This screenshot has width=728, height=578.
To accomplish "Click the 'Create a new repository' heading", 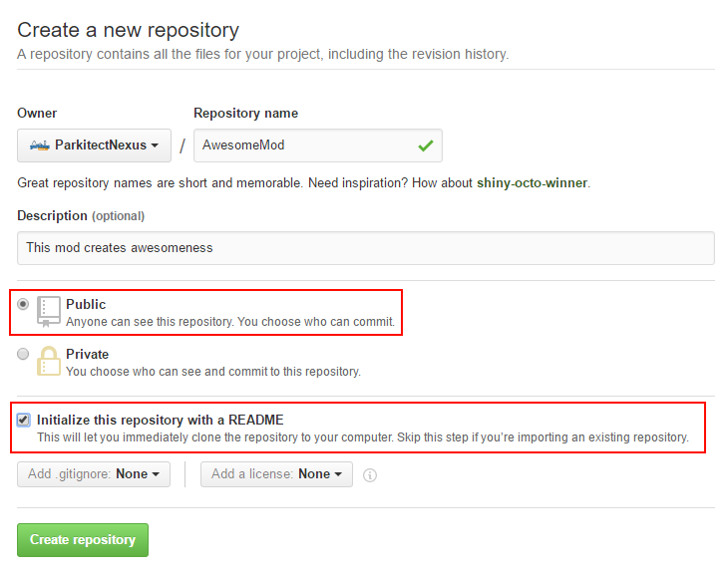I will (128, 30).
